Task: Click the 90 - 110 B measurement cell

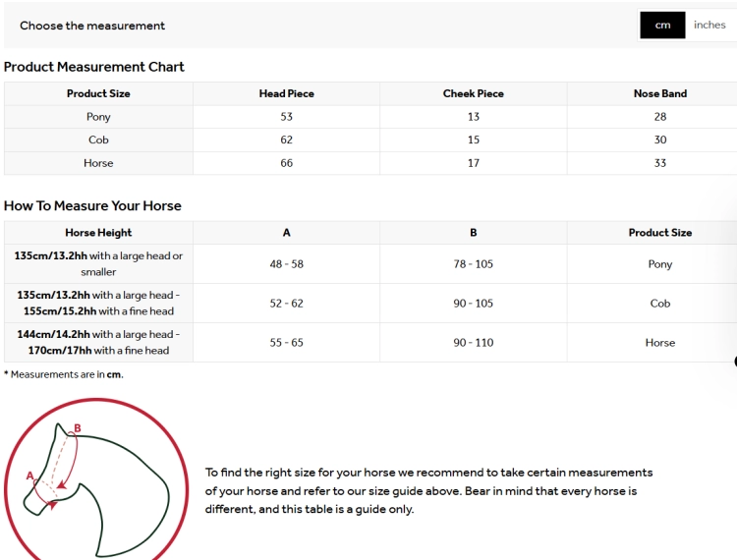Action: (474, 343)
